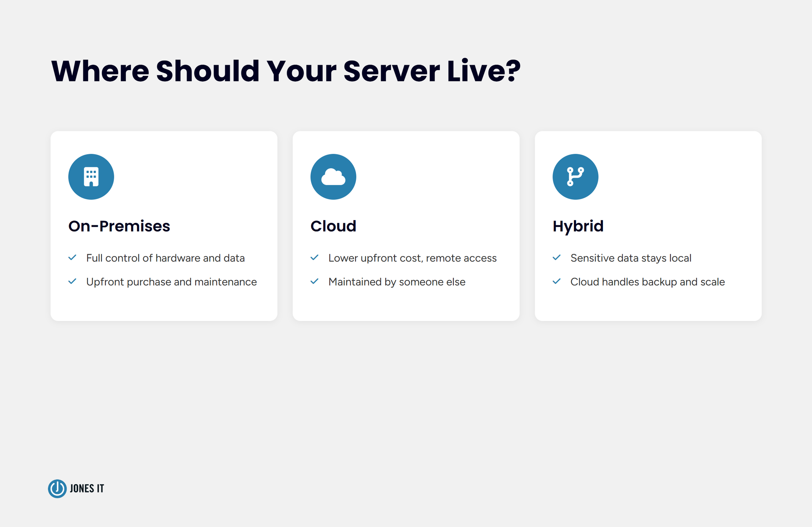Click text Full control of hardware and data

(165, 258)
